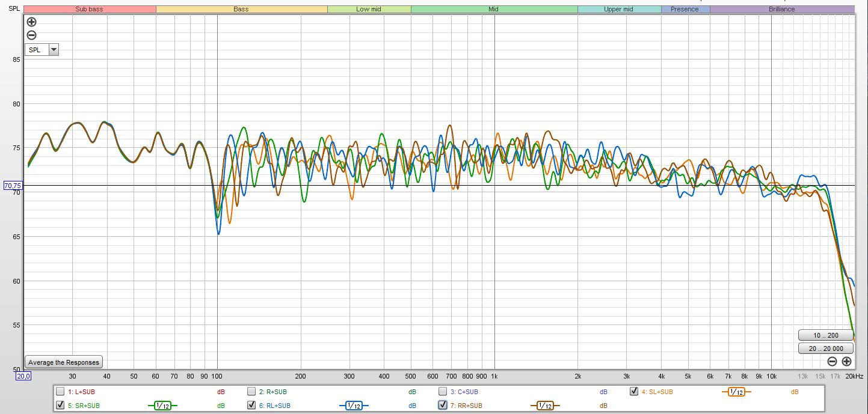
Task: Click the vertical zoom-in plus icon at top left
Action: [x=32, y=22]
